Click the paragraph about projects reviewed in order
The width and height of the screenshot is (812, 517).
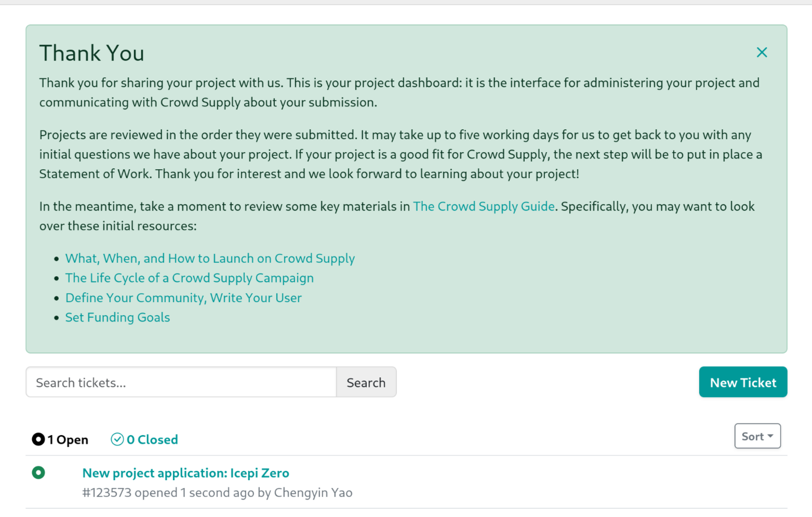(x=401, y=154)
